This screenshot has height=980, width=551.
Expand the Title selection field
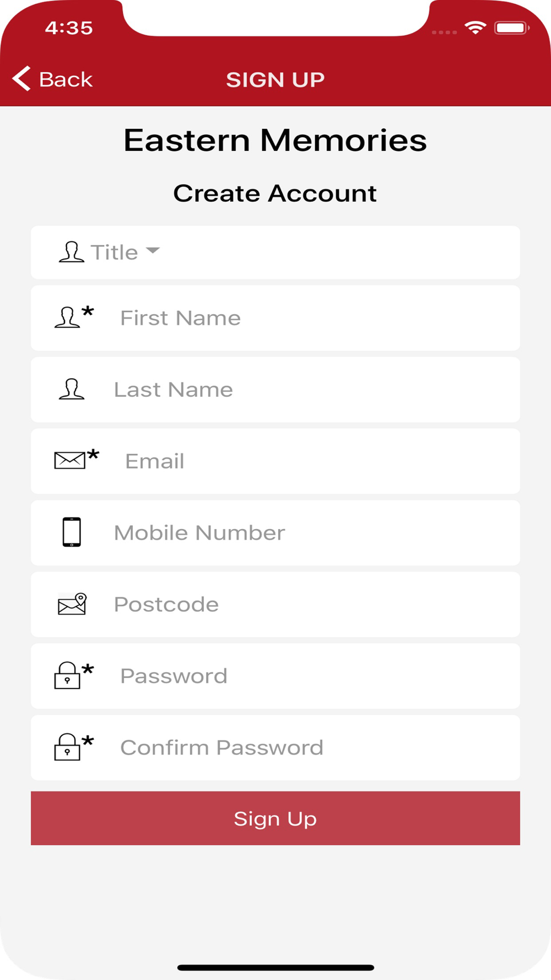(275, 252)
